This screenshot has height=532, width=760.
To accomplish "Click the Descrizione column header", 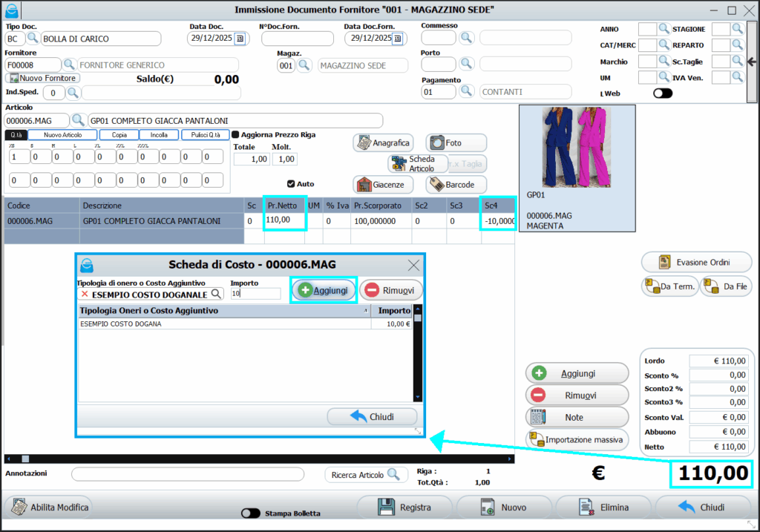I will click(x=161, y=205).
